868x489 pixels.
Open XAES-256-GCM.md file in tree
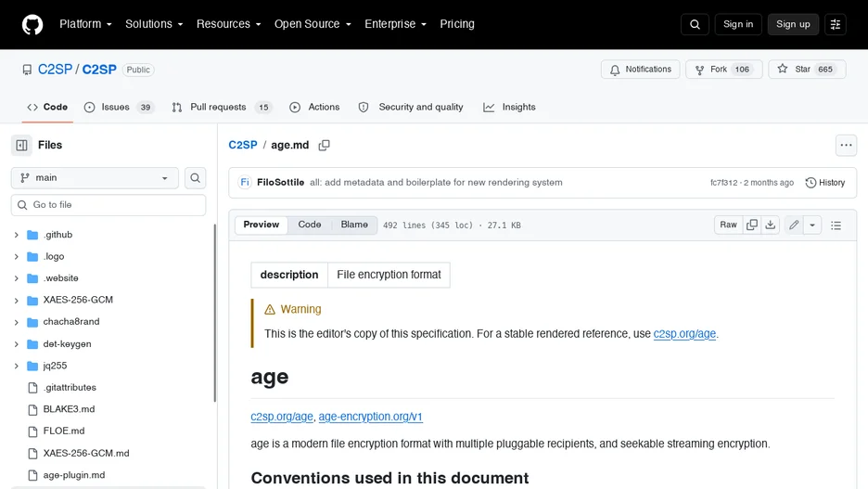tap(86, 453)
